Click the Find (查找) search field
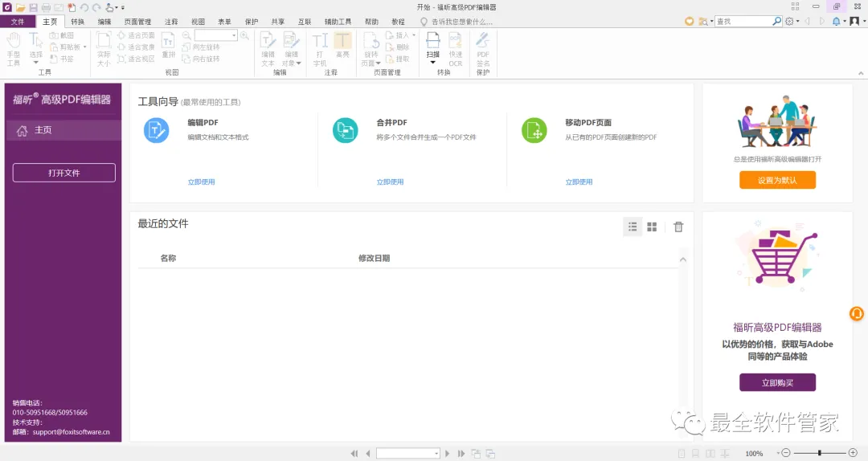This screenshot has height=461, width=868. pos(744,21)
